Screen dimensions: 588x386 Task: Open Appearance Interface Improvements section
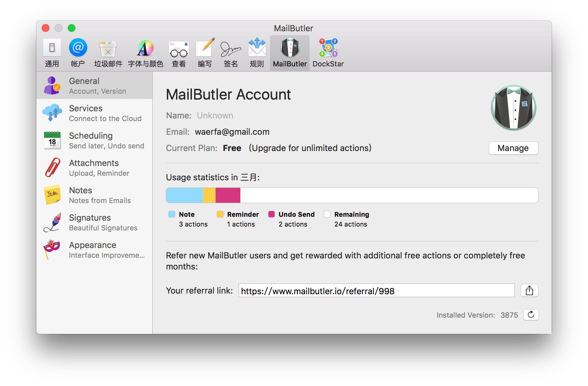pos(94,249)
